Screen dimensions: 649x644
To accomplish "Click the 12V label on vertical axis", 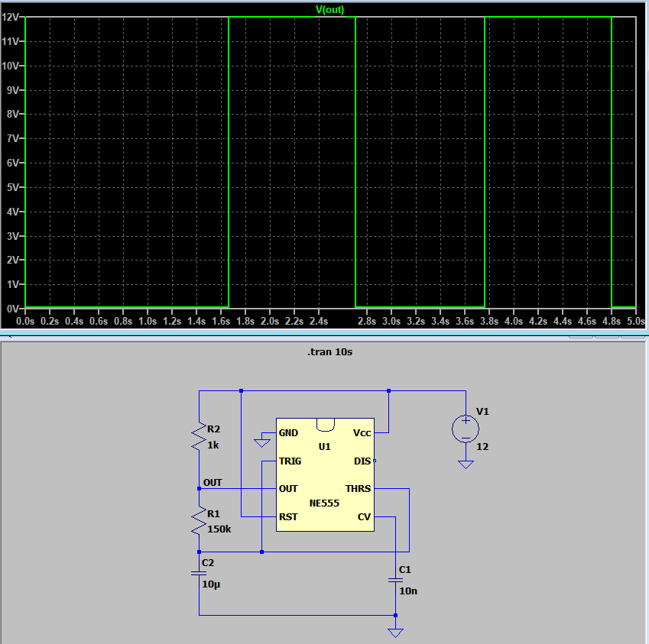I will click(11, 18).
